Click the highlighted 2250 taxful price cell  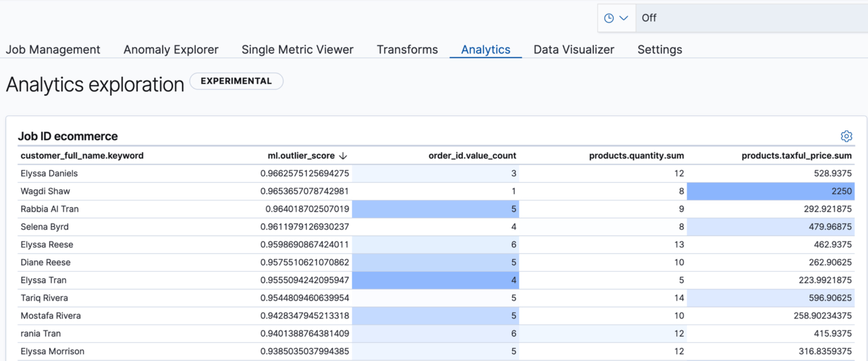[770, 191]
